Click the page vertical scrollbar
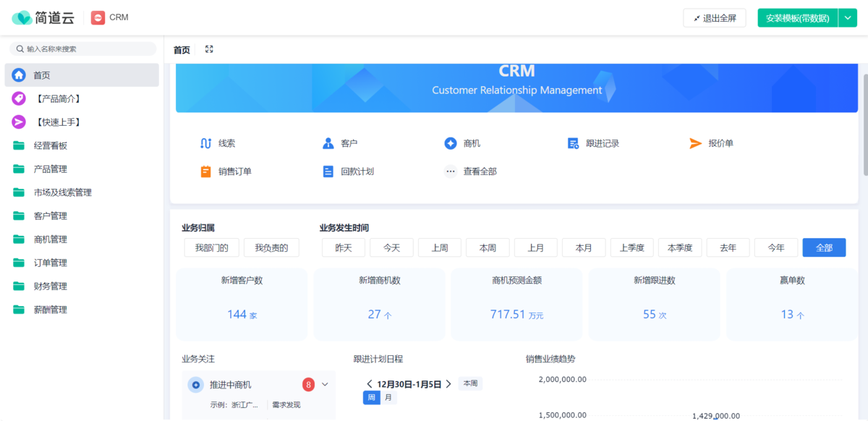 [865, 123]
